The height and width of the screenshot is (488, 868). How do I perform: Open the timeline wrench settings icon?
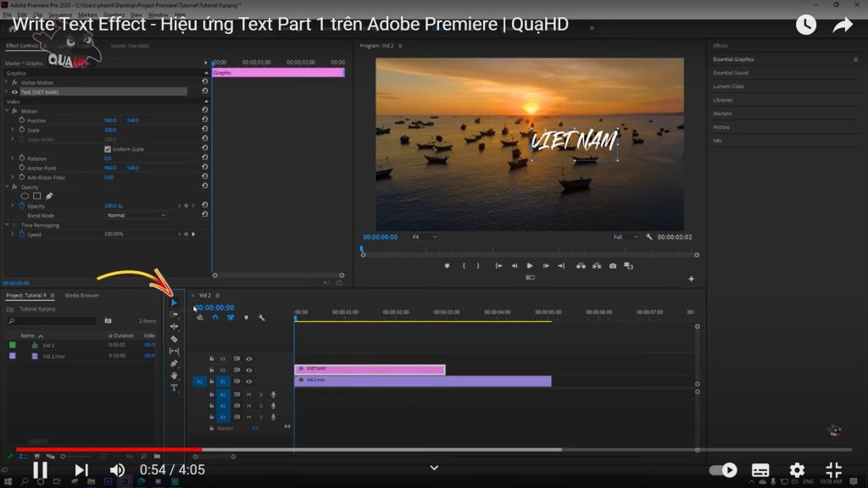pyautogui.click(x=263, y=316)
